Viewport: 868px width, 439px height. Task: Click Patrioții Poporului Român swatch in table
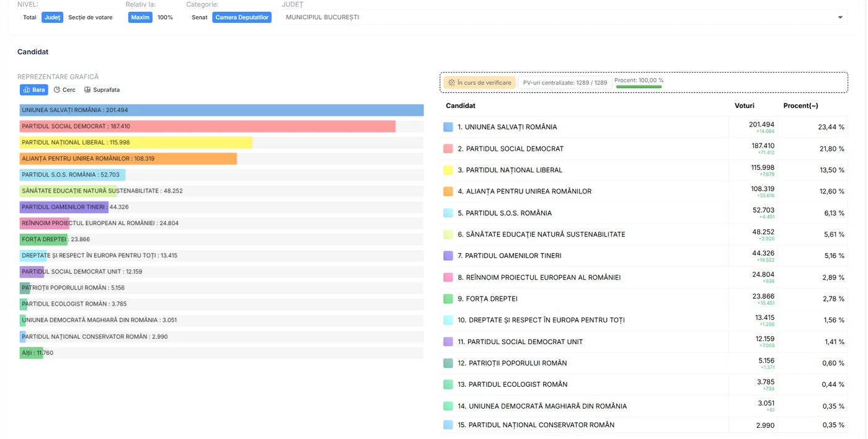click(x=448, y=363)
